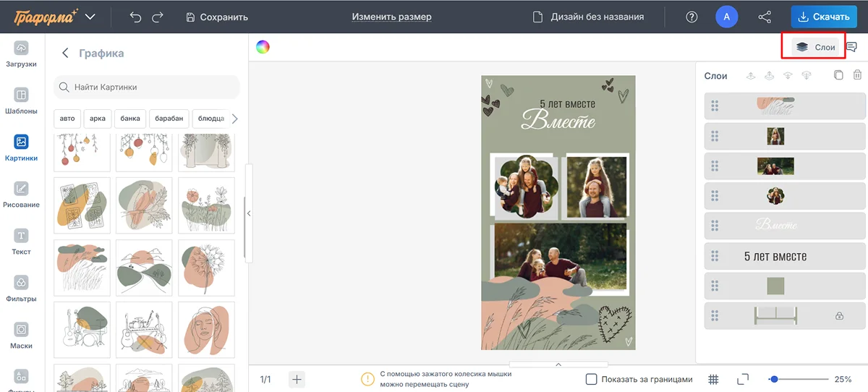The height and width of the screenshot is (392, 868).
Task: Switch to the Текст sidebar tab
Action: (22, 242)
